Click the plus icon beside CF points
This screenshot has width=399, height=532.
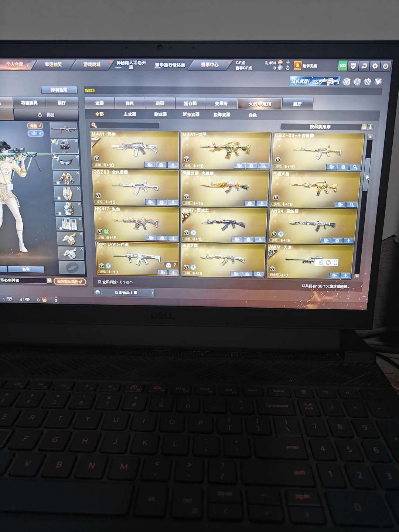pos(288,62)
